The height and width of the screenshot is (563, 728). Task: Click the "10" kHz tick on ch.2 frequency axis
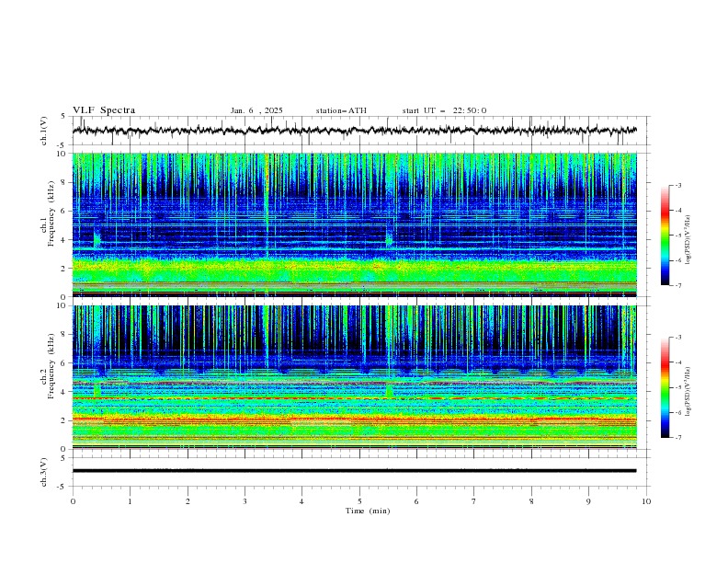[x=63, y=305]
